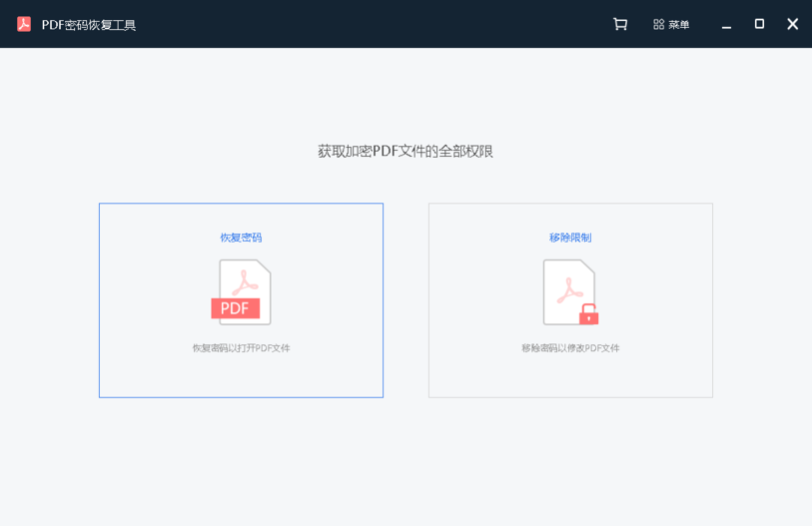Minimize the PDF password recovery window
Image resolution: width=812 pixels, height=526 pixels.
pos(726,24)
